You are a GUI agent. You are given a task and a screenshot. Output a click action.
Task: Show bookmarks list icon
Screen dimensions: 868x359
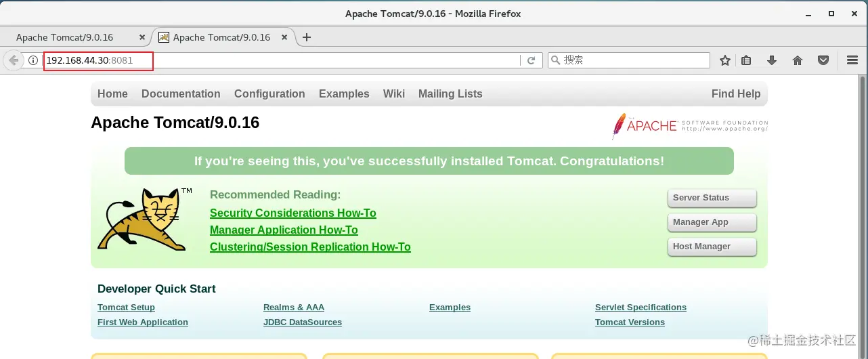click(746, 60)
